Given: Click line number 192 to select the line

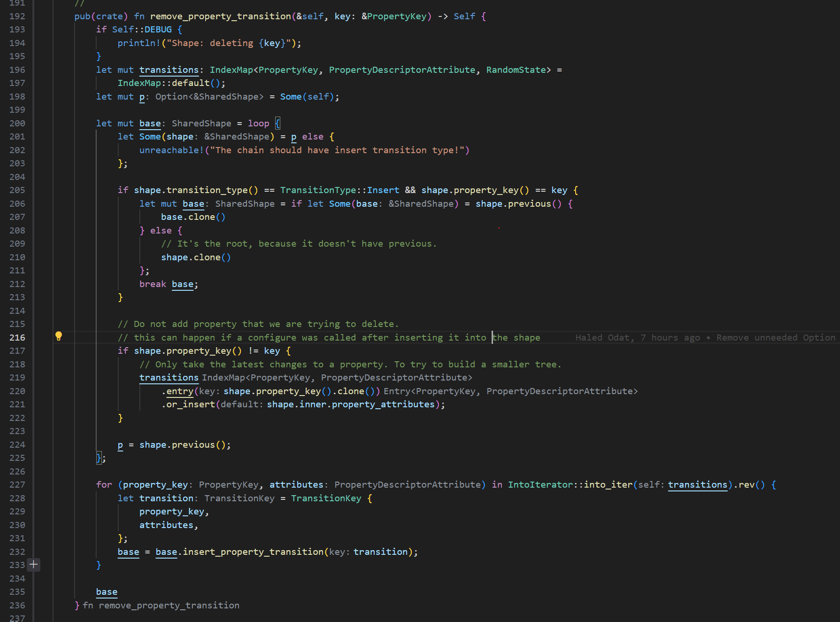Looking at the screenshot, I should [17, 16].
